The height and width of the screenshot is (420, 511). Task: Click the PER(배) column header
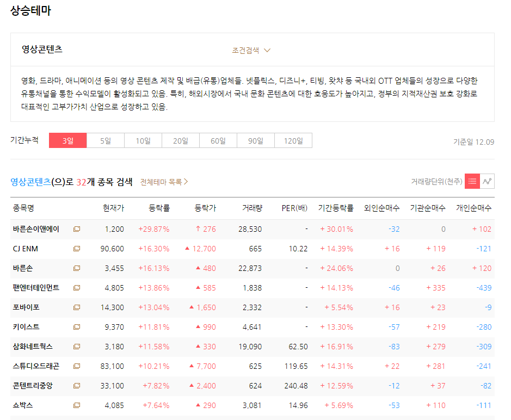click(x=294, y=208)
